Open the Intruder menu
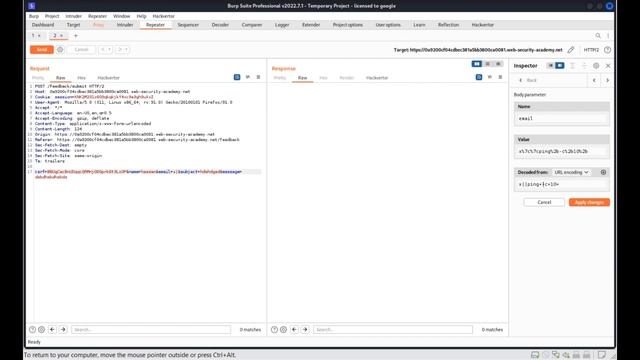This screenshot has height=360, width=640. [73, 16]
